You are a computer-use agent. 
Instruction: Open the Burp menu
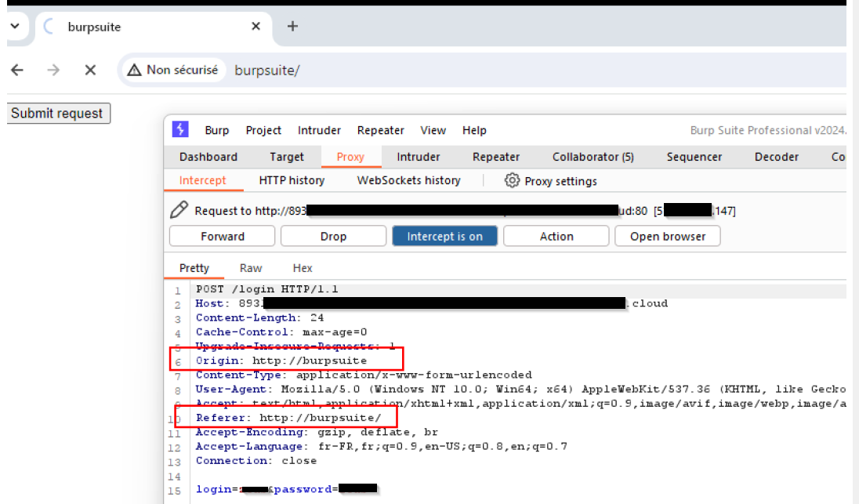(217, 130)
